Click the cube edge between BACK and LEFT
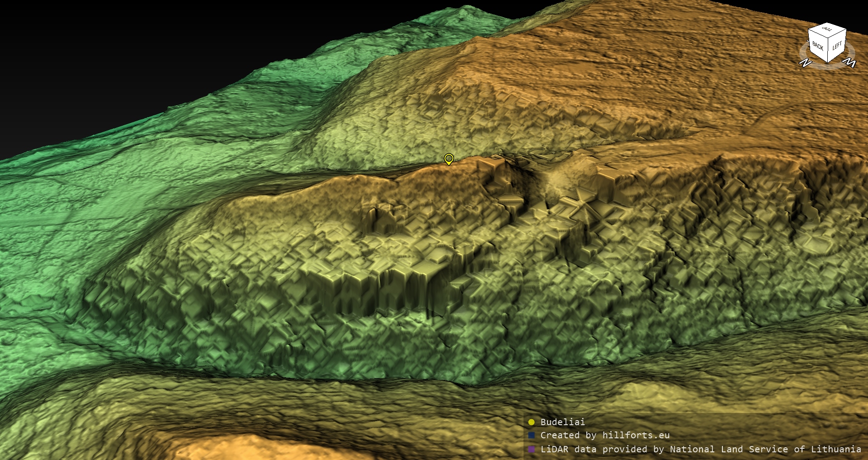Screen dimensions: 868x460 pos(828,50)
